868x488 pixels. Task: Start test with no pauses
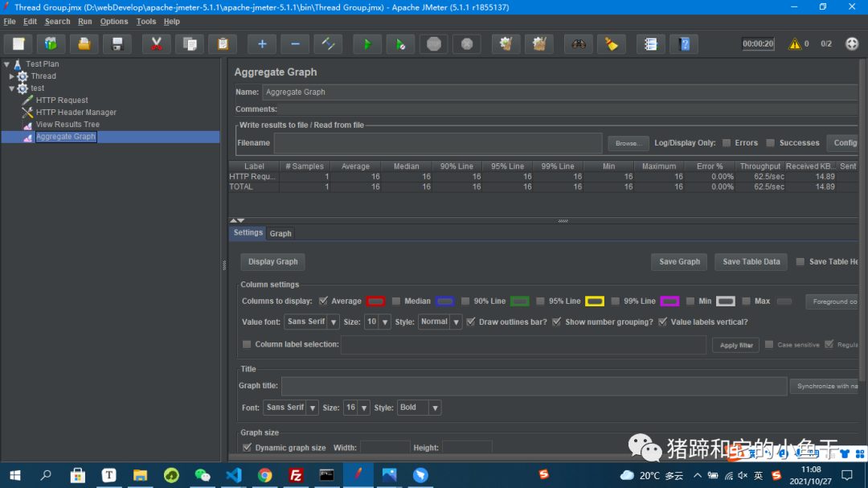click(400, 43)
